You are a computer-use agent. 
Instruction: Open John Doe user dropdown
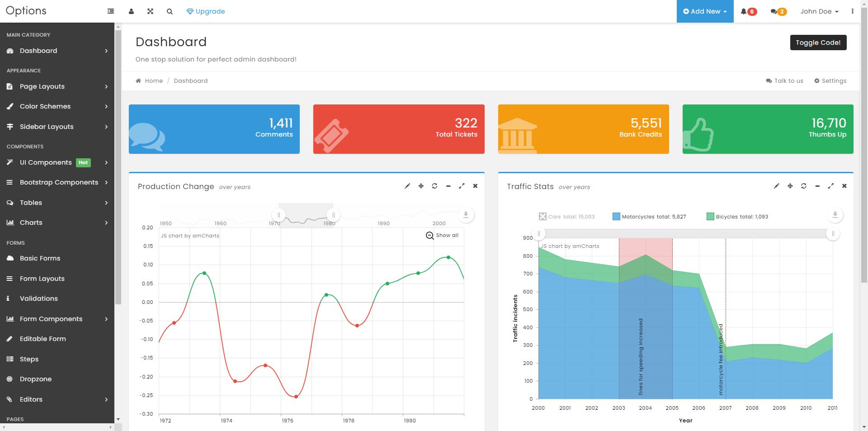pos(819,11)
